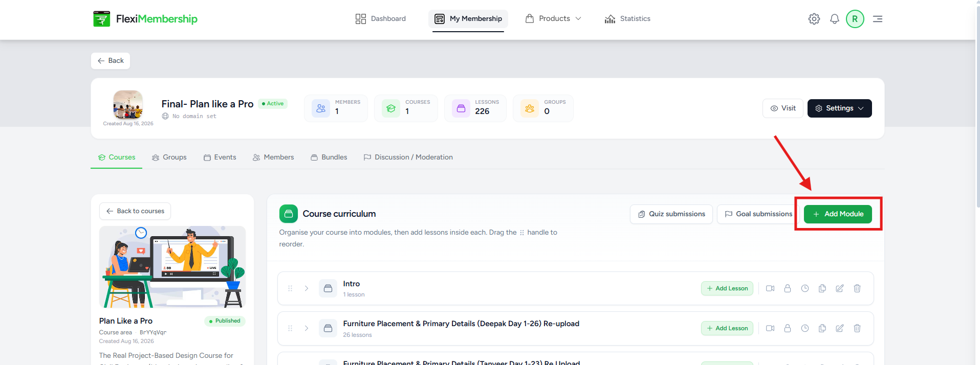Add Lesson to the Deepak Day 1-26 module
This screenshot has height=365, width=980.
(727, 328)
